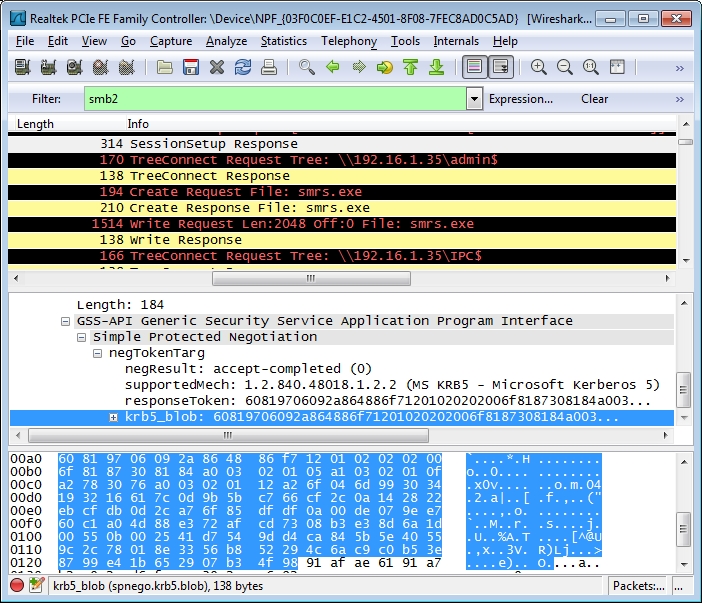Clear the display filter
Image resolution: width=702 pixels, height=603 pixels.
pos(595,99)
